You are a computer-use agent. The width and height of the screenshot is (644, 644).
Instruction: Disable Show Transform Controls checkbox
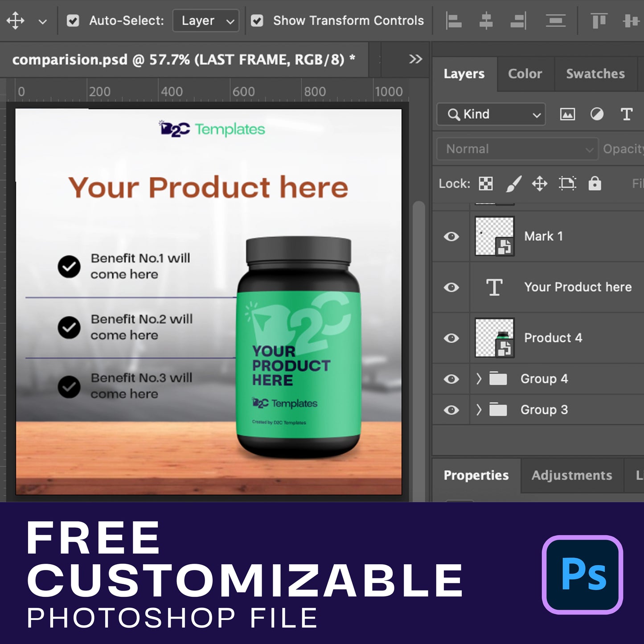[x=257, y=21]
